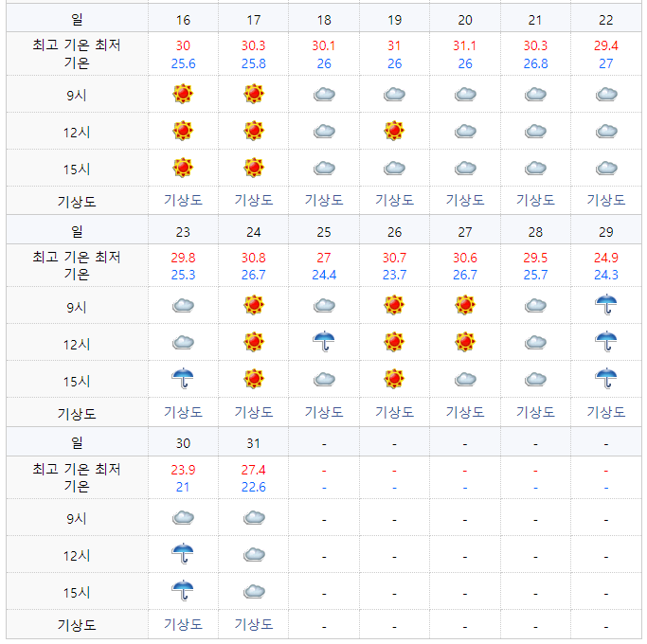Select the low temperature 26.8 for day 21

tap(535, 63)
